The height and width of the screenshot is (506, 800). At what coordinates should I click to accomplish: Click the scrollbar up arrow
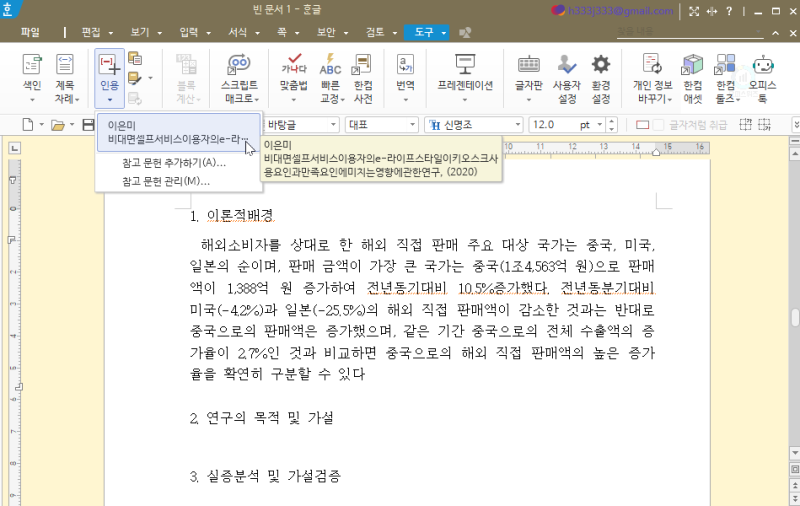794,154
